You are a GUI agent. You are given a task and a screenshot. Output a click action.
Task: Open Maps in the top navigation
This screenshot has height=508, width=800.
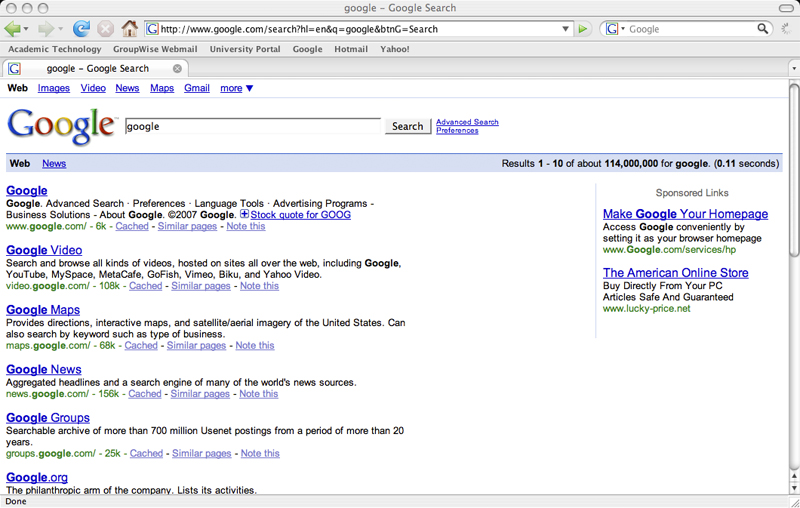162,88
